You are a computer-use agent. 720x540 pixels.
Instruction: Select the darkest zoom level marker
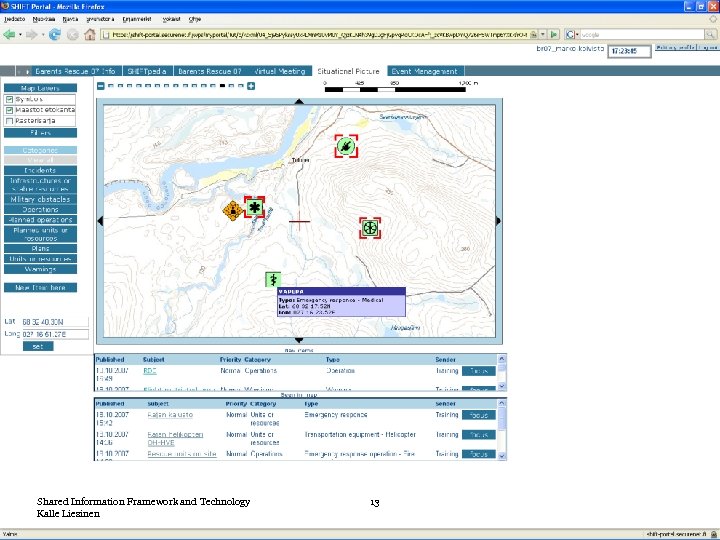(222, 86)
